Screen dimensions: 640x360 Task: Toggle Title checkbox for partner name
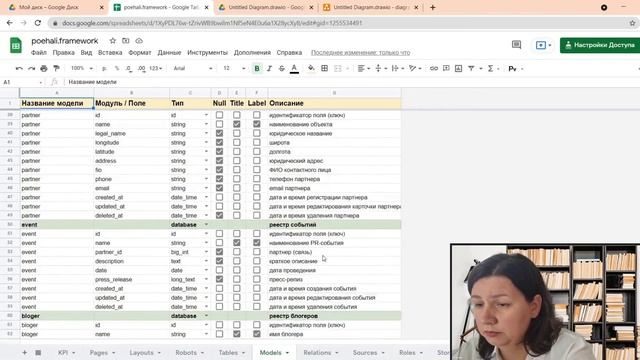click(x=236, y=124)
